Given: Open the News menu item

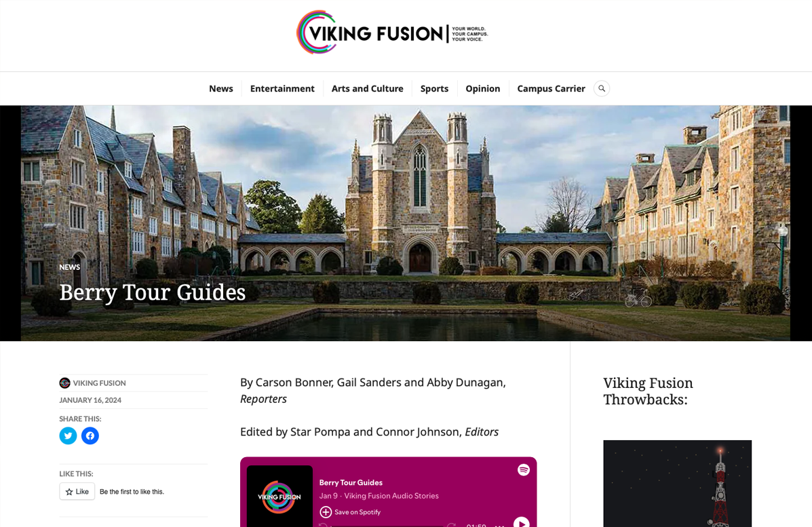Looking at the screenshot, I should pos(221,89).
